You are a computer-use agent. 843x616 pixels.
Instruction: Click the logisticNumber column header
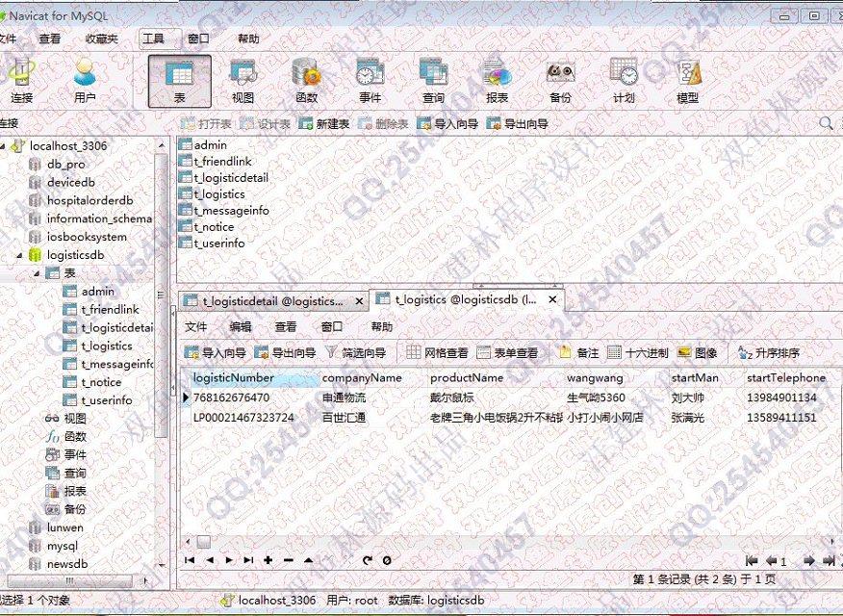[x=254, y=378]
